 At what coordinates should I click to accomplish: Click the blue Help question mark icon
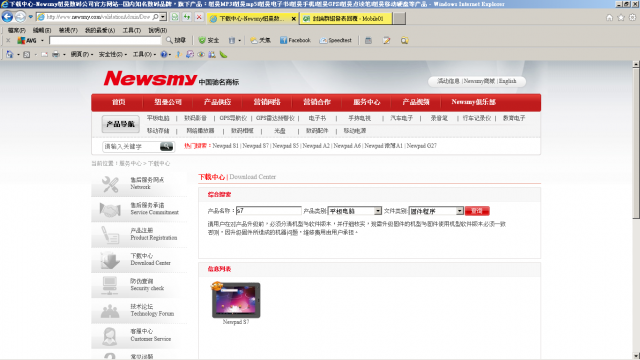point(164,54)
